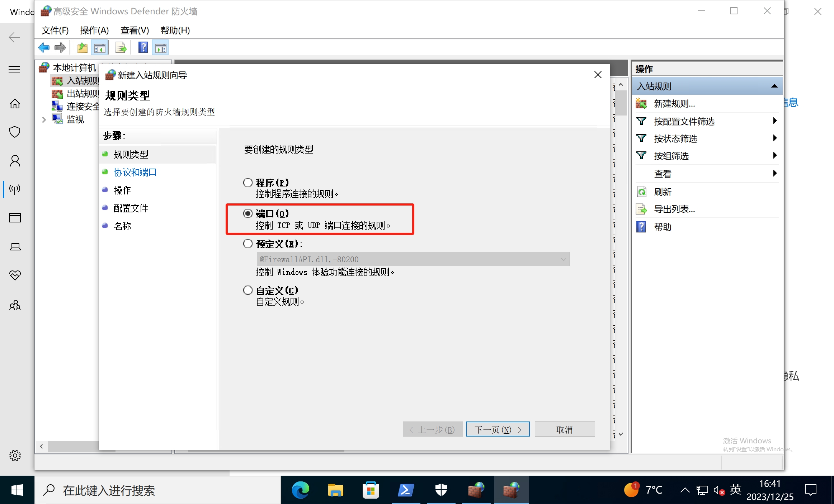Click the 下一页(N) button
Screen dimensions: 834x504
498,429
